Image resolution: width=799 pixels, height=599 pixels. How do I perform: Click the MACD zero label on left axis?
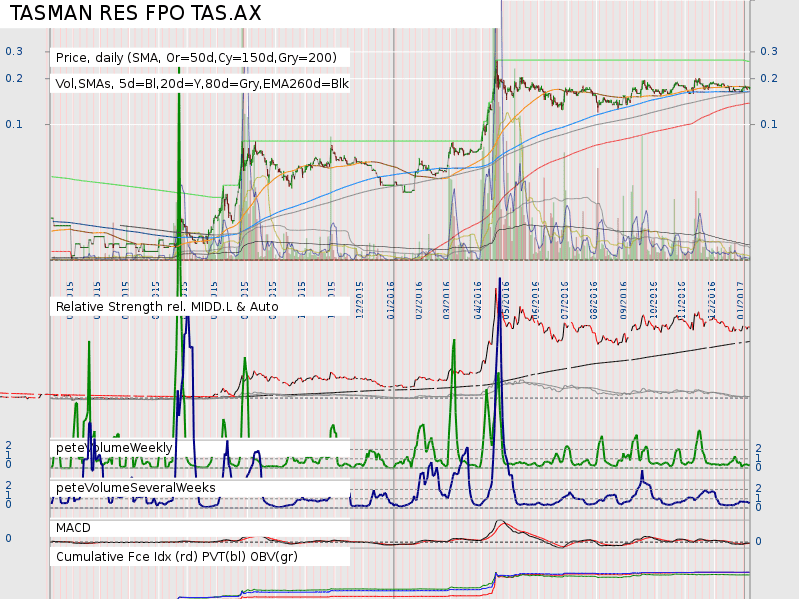pyautogui.click(x=8, y=538)
